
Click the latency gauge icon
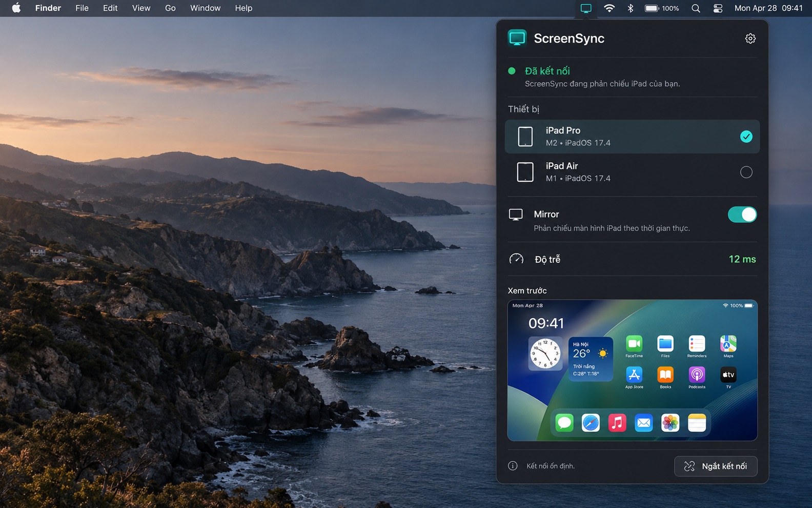516,259
